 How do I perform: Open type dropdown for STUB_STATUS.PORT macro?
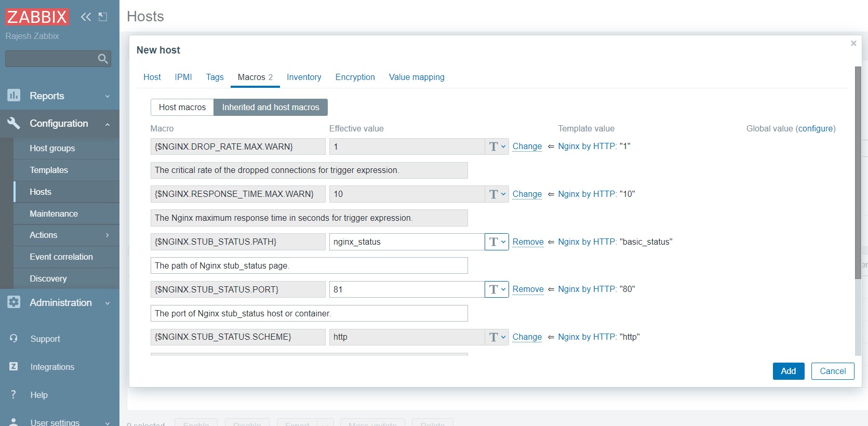point(497,289)
